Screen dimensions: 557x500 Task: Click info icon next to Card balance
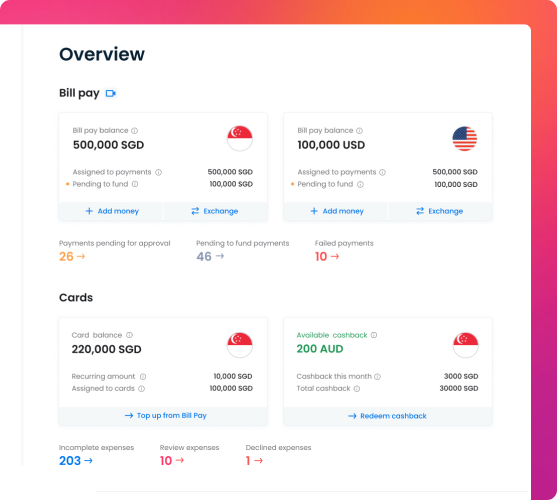(130, 335)
